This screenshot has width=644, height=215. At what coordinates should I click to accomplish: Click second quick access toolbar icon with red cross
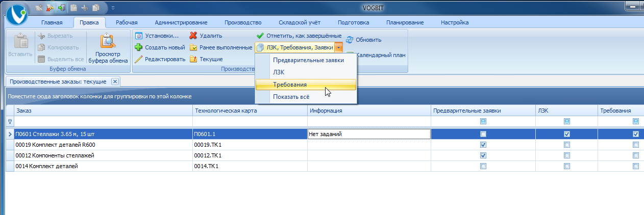click(x=51, y=9)
